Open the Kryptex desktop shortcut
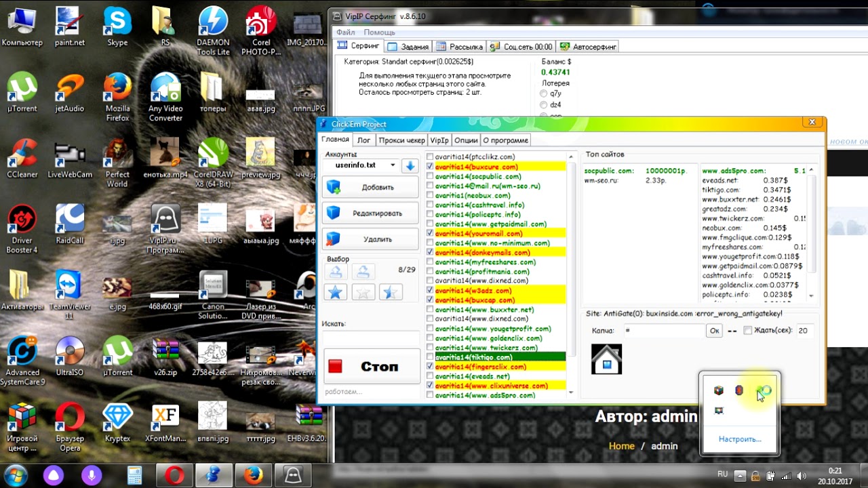This screenshot has width=868, height=488. (117, 422)
